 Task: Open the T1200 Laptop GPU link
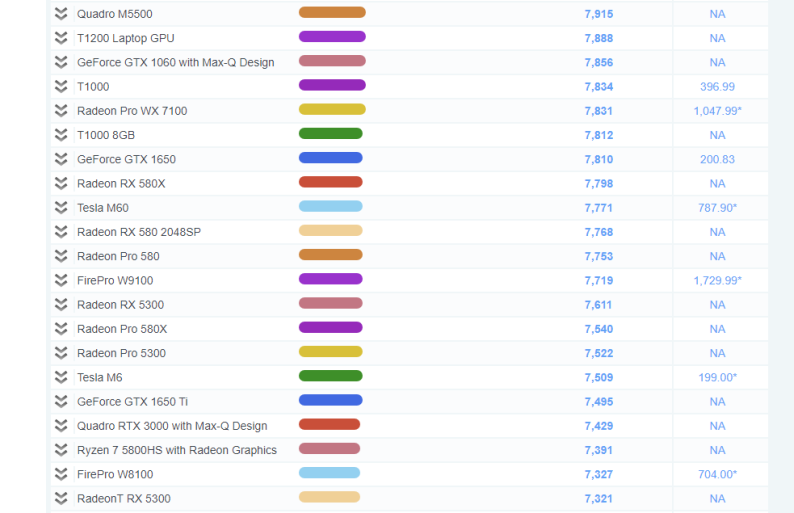point(126,38)
